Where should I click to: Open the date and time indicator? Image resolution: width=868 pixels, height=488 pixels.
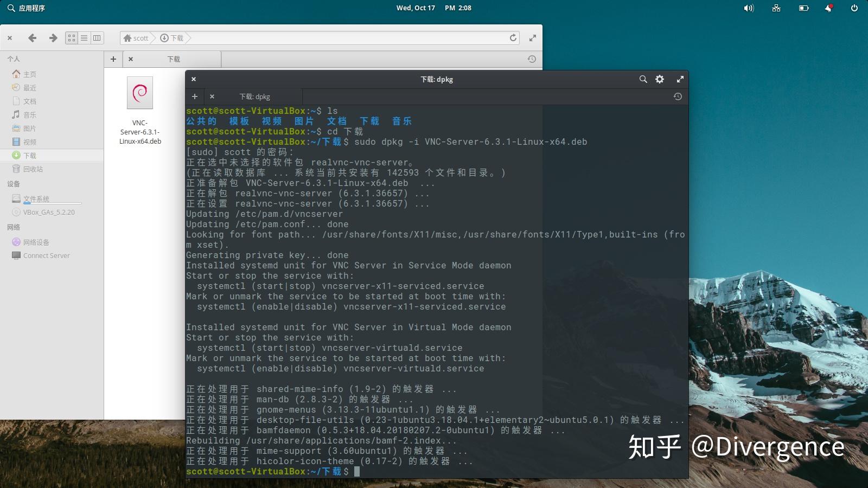tap(433, 8)
